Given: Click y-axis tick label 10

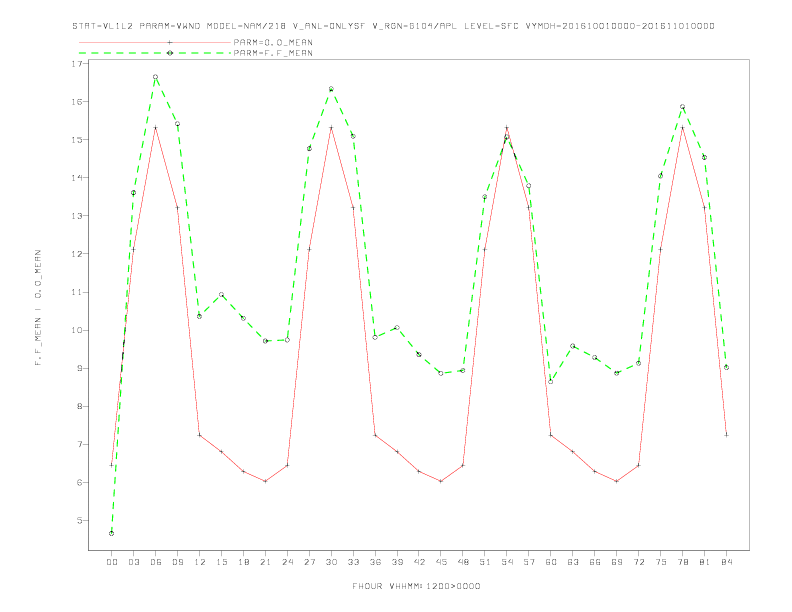Looking at the screenshot, I should click(x=77, y=330).
